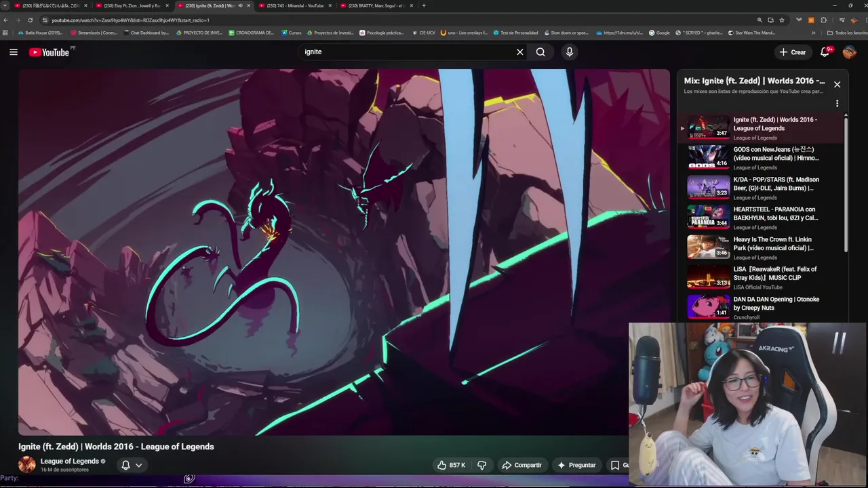The image size is (868, 488).
Task: Play K/DA - POP/STARS playlist item
Action: [x=762, y=188]
